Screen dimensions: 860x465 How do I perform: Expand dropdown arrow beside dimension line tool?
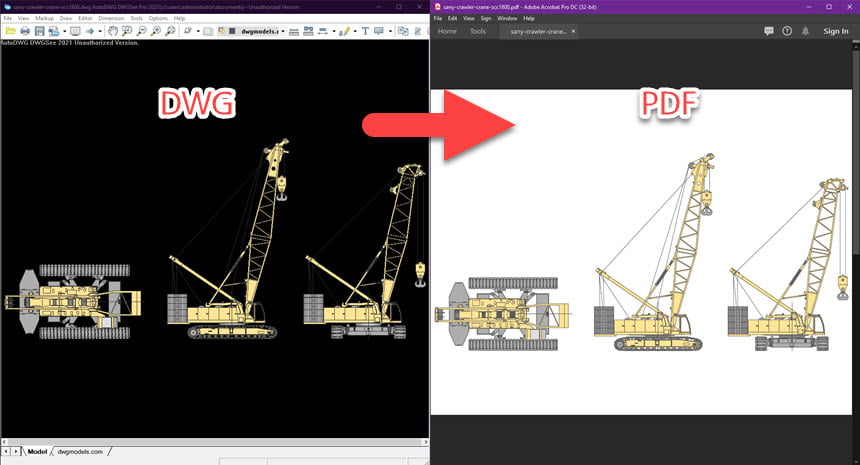pyautogui.click(x=333, y=31)
